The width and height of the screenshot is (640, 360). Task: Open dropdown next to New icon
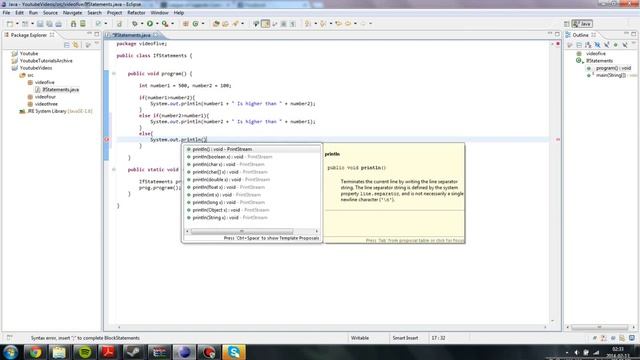[17, 24]
